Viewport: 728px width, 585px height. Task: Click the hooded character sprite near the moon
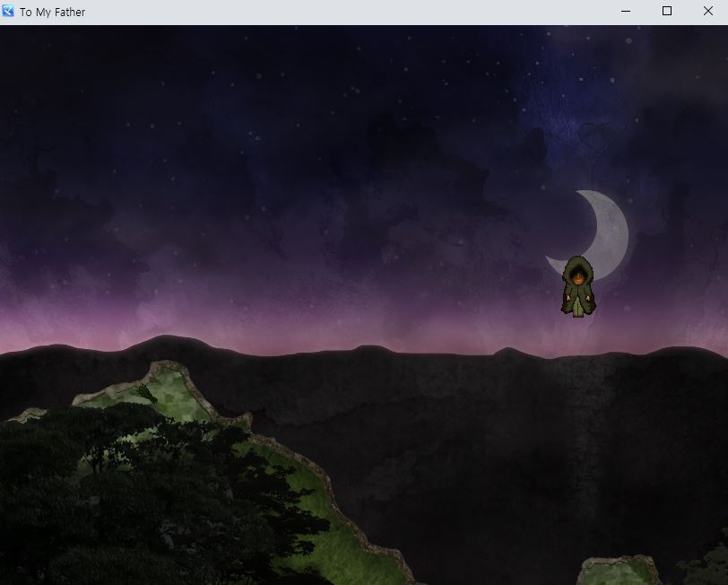578,287
